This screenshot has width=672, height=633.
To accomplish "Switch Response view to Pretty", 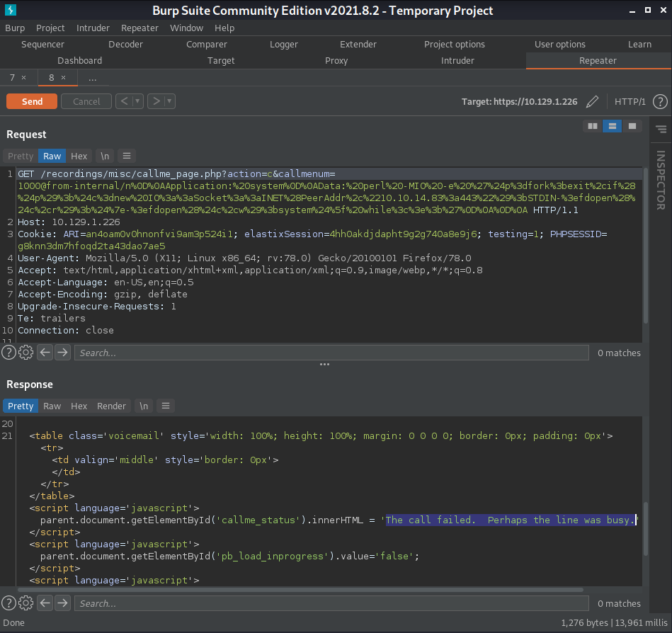I will tap(20, 406).
